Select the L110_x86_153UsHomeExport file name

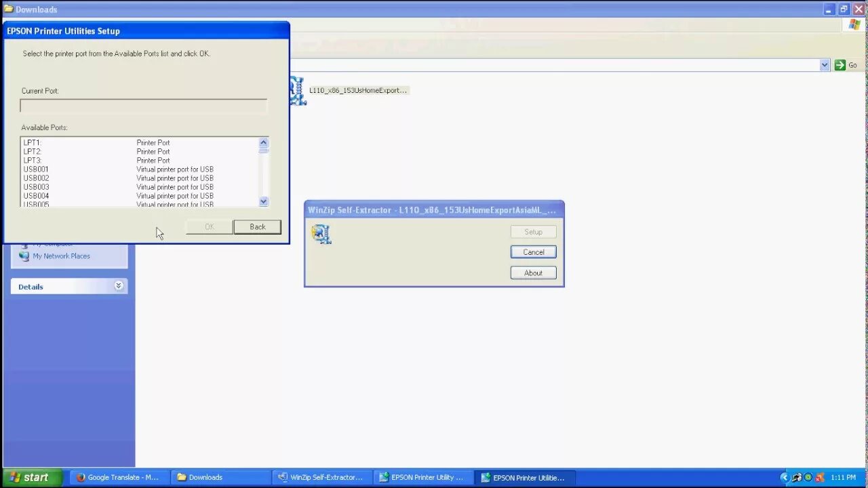coord(358,90)
